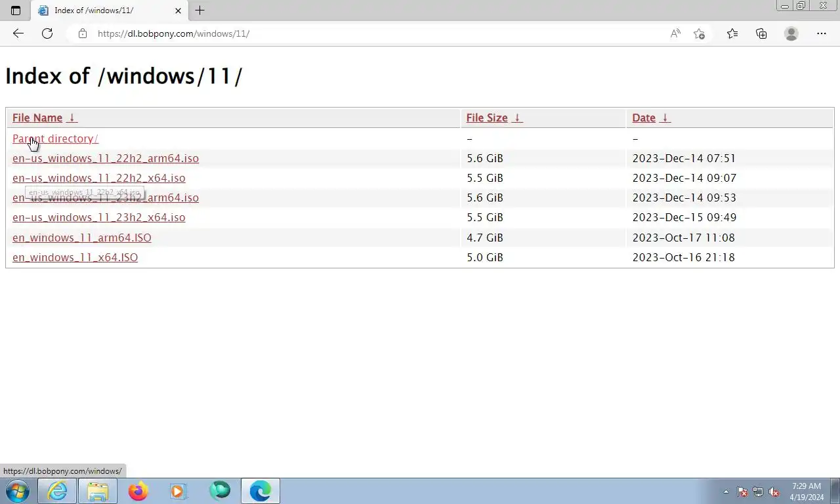This screenshot has width=840, height=504.
Task: Sort listing by Date
Action: [x=644, y=118]
